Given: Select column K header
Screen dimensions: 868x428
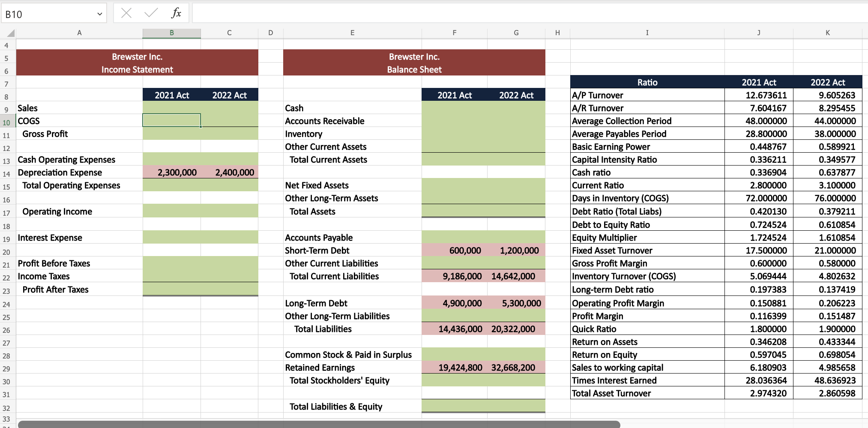Looking at the screenshot, I should (x=827, y=33).
